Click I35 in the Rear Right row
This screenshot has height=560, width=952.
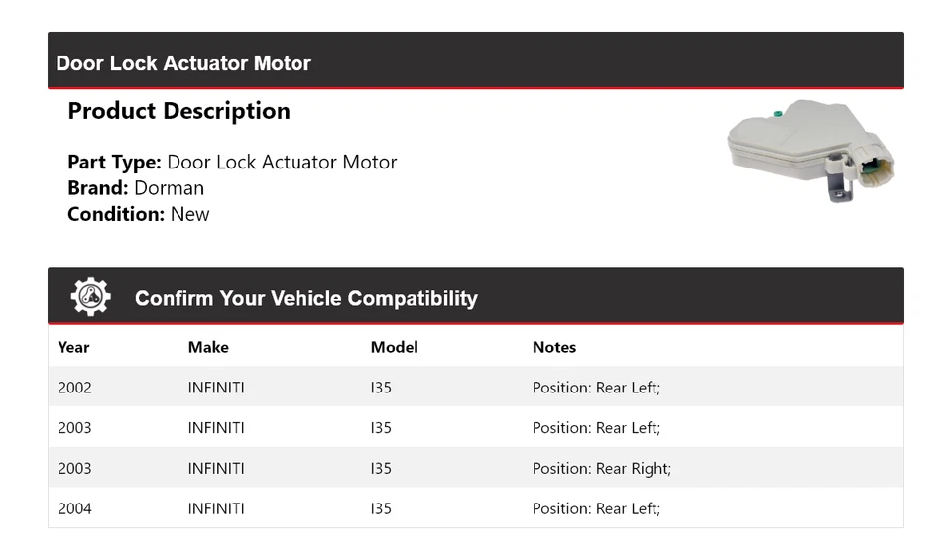point(381,468)
